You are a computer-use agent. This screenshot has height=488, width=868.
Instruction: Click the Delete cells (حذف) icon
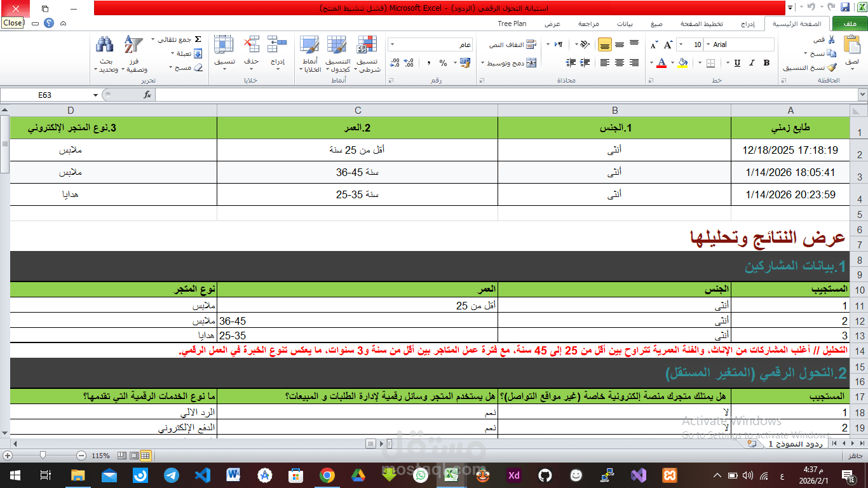tap(252, 44)
